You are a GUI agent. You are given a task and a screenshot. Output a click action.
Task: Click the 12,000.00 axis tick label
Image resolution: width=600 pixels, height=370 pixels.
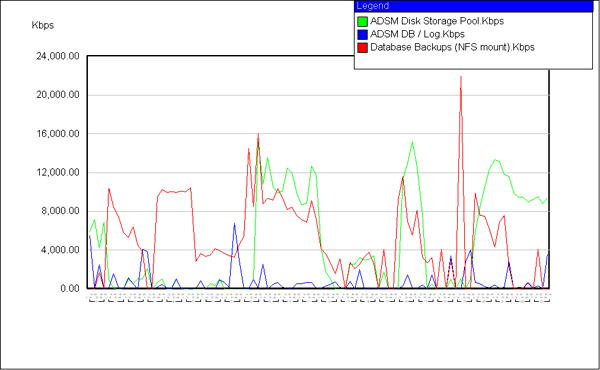point(58,172)
